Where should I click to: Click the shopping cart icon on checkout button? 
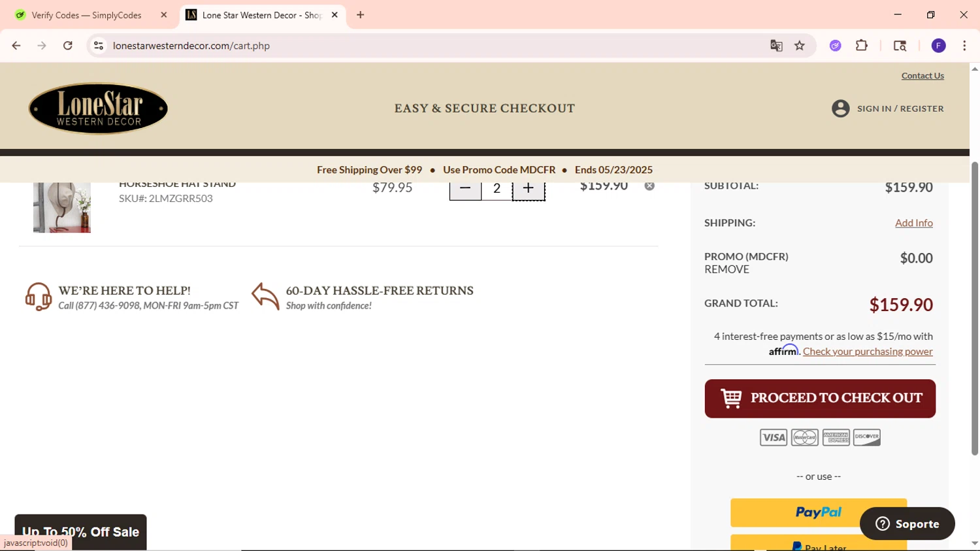731,398
